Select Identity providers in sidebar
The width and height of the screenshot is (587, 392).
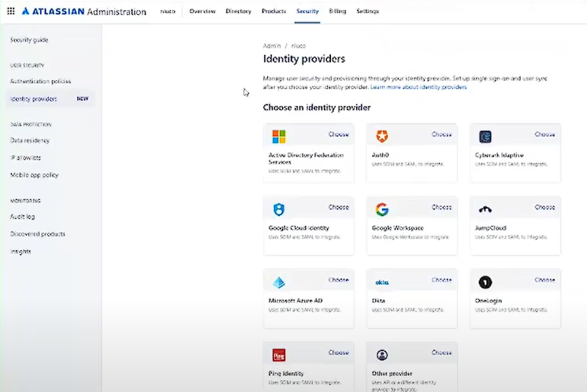coord(50,98)
